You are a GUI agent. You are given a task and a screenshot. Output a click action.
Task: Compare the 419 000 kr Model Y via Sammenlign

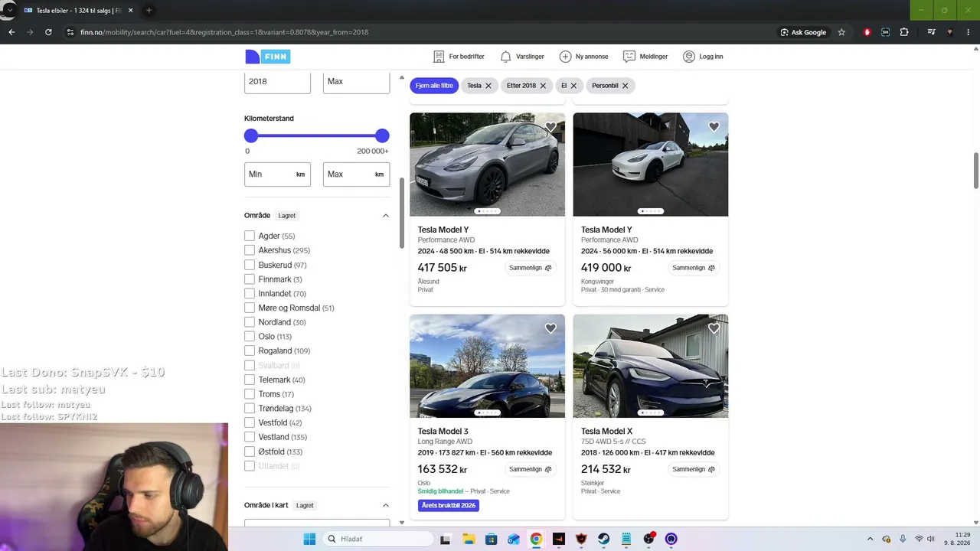point(693,268)
